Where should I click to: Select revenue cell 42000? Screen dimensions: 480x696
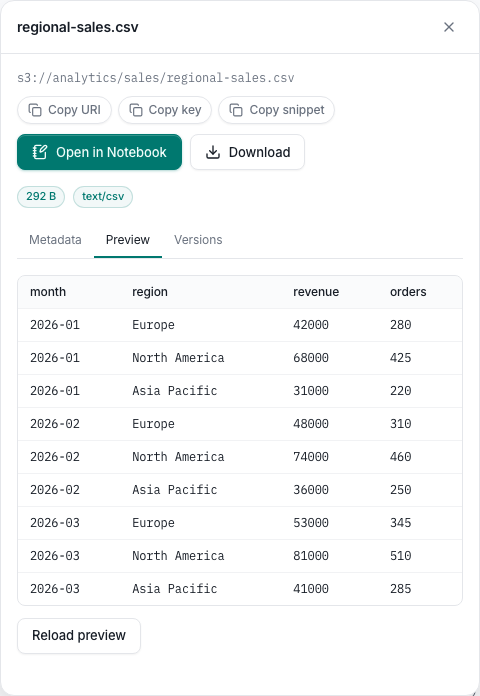(x=311, y=325)
